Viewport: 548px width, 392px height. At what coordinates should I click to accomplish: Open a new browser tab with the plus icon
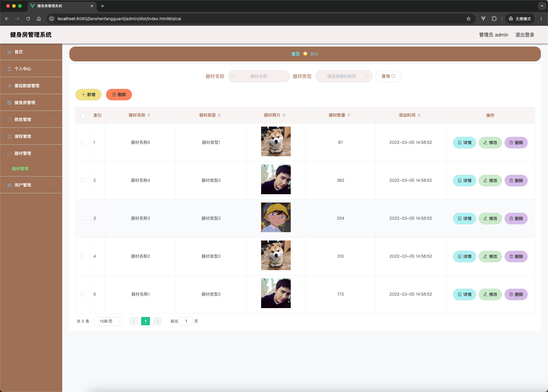pyautogui.click(x=103, y=6)
